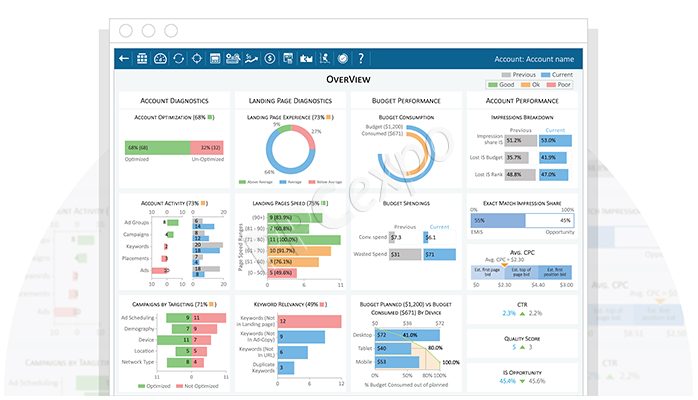Select the Account Diagnostics panel header
This screenshot has height=400, width=698.
tap(174, 101)
